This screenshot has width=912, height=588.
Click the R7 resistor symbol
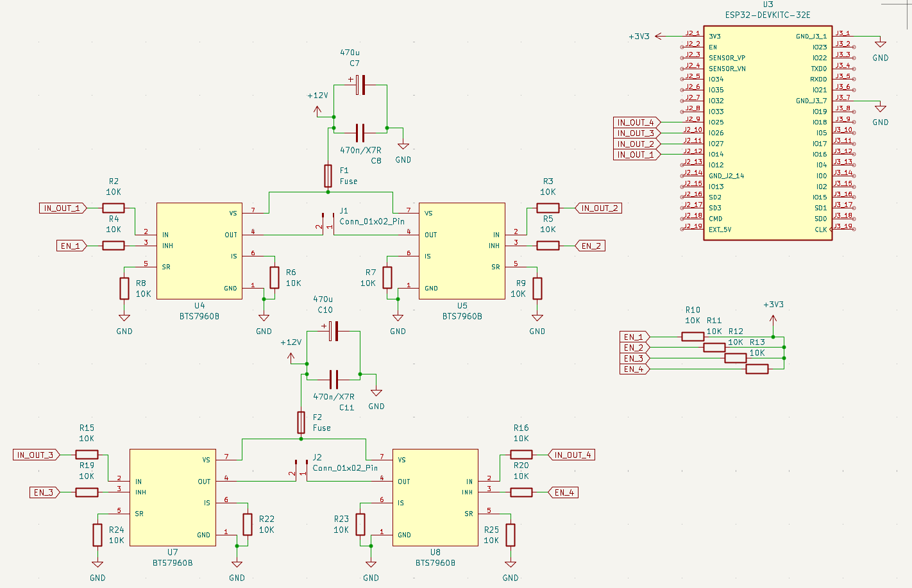coord(387,278)
